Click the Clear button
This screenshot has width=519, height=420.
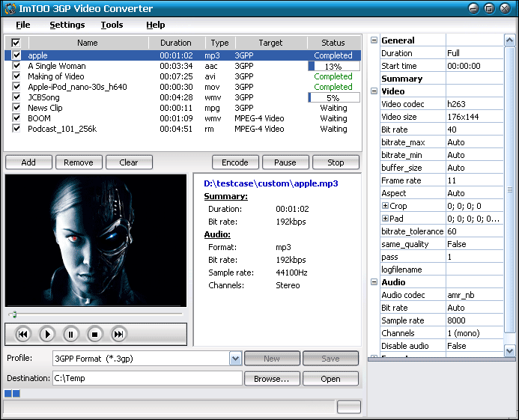click(129, 162)
